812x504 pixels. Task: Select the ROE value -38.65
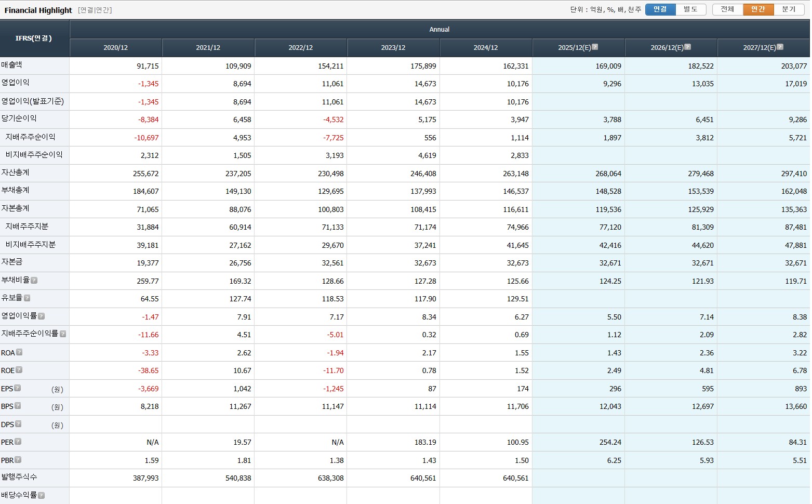coord(149,370)
